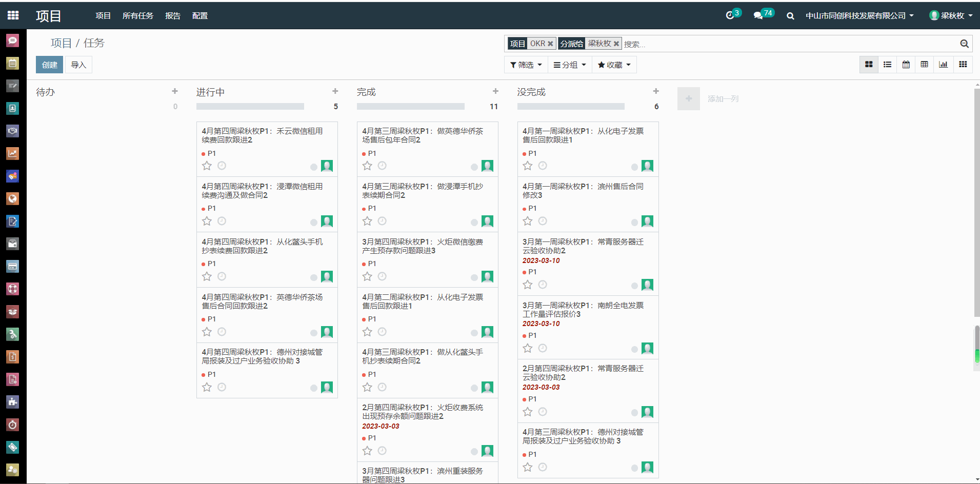Expand the 分组 group-by dropdown

click(x=569, y=65)
